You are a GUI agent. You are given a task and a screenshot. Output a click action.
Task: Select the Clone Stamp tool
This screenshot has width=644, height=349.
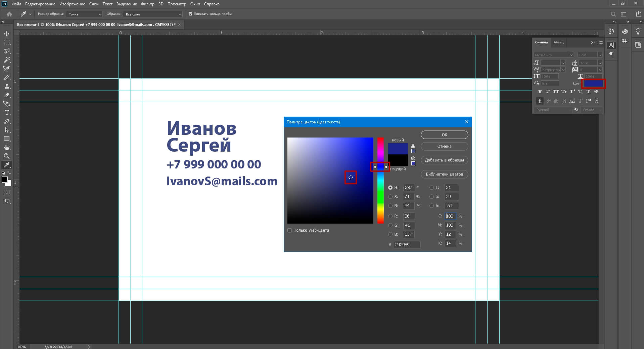click(7, 86)
